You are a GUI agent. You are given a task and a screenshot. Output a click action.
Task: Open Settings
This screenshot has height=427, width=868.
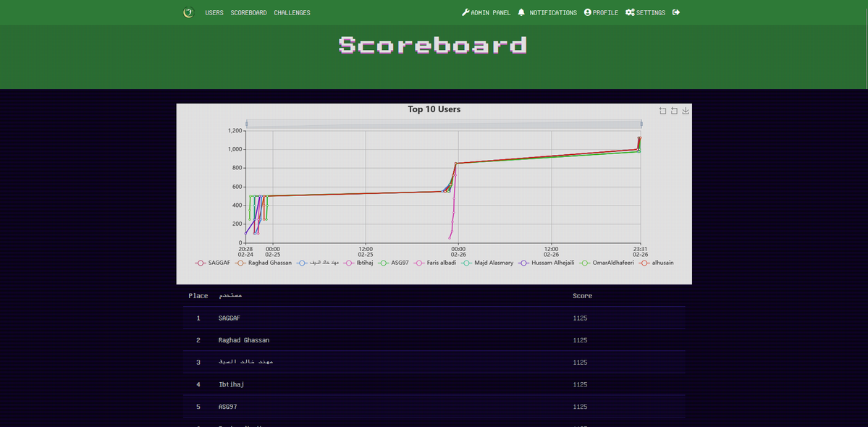(x=646, y=13)
